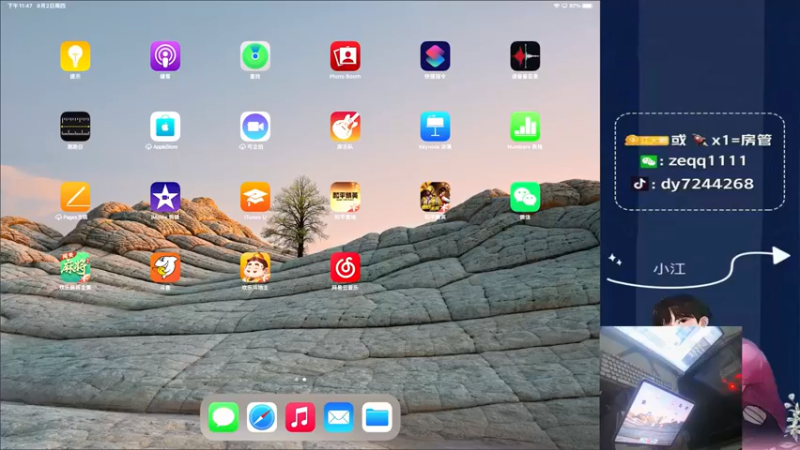Image resolution: width=800 pixels, height=450 pixels.
Task: Open the Shortcuts app
Action: coord(435,56)
